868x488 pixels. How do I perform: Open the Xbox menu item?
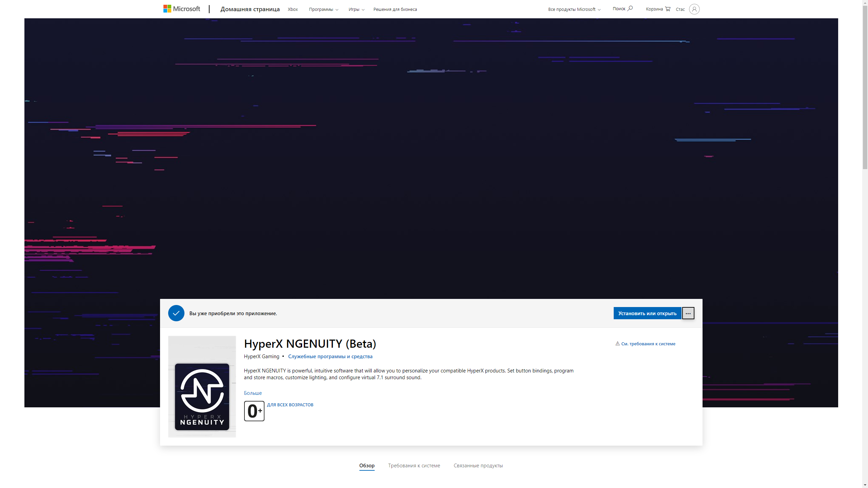click(293, 9)
